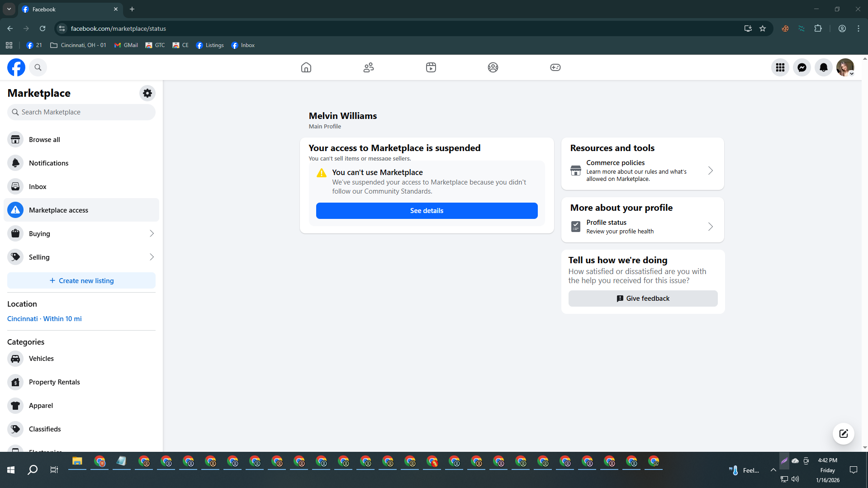This screenshot has height=488, width=868.
Task: Show hidden system tray icons
Action: [x=773, y=470]
